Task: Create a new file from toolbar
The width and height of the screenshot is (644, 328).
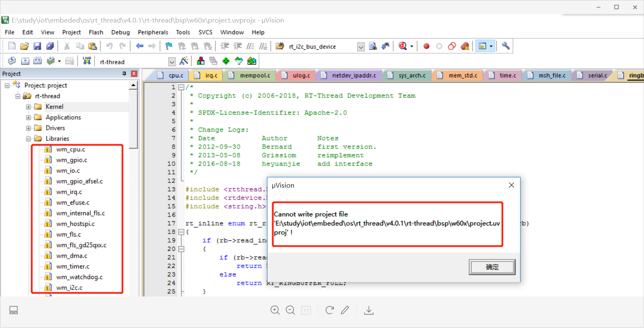Action: (12, 46)
